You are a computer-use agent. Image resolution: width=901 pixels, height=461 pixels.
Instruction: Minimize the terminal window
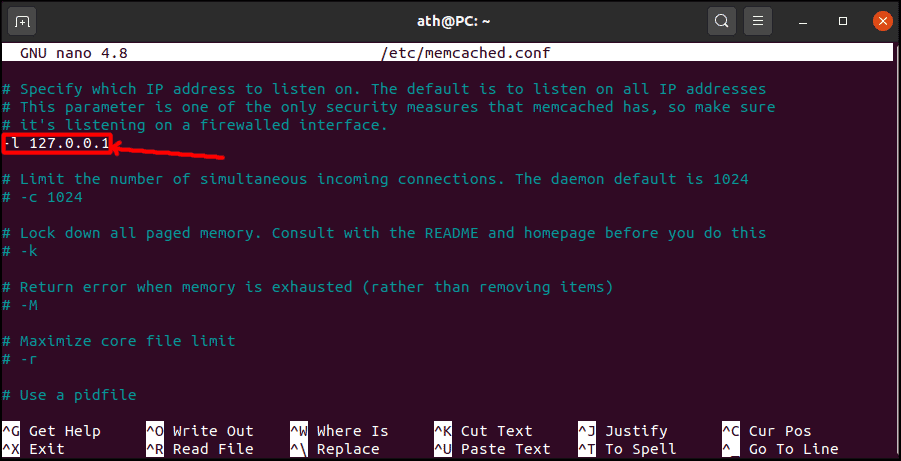pos(803,22)
